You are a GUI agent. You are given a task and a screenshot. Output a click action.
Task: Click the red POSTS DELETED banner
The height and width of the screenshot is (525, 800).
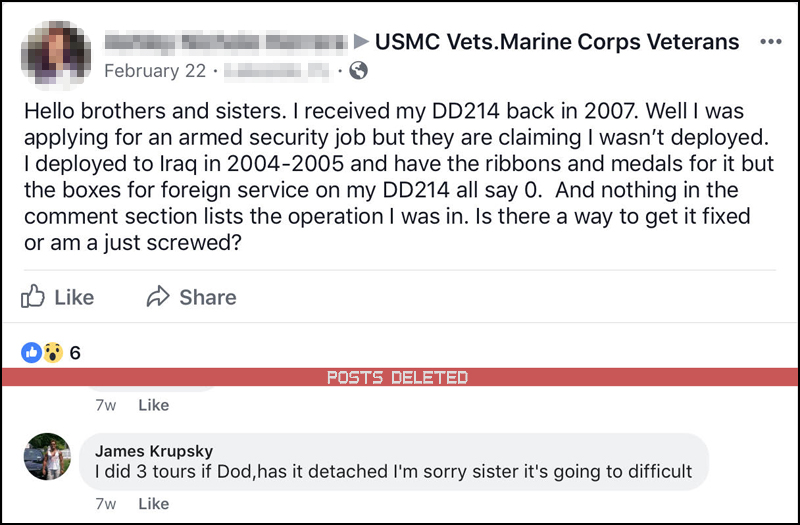398,377
